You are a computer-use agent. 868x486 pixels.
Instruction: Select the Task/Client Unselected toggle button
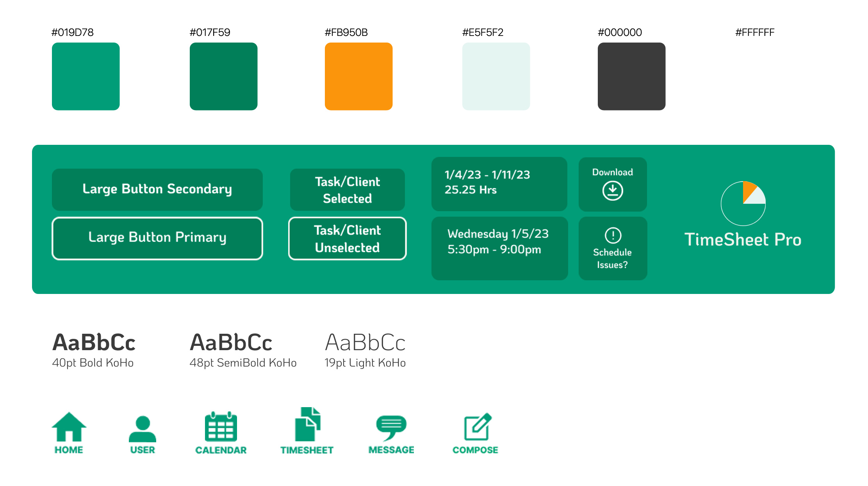tap(347, 239)
